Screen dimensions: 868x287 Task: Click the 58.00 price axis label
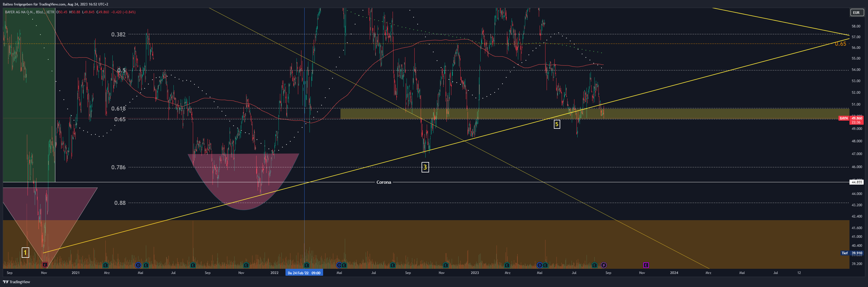pos(856,26)
